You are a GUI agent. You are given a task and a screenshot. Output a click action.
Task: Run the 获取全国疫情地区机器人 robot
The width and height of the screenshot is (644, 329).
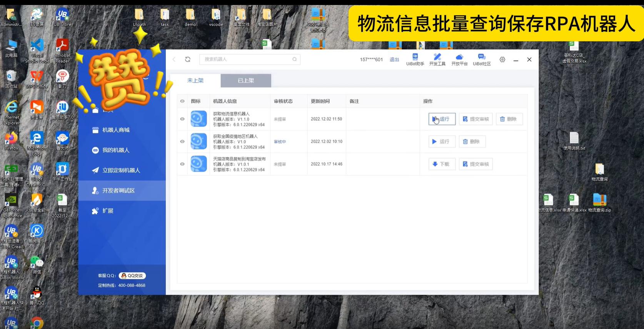tap(442, 141)
